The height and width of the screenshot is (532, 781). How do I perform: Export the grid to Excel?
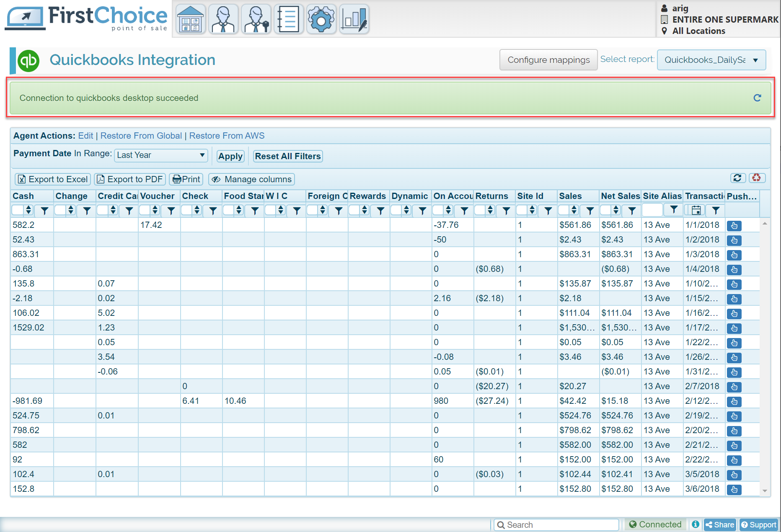(53, 179)
